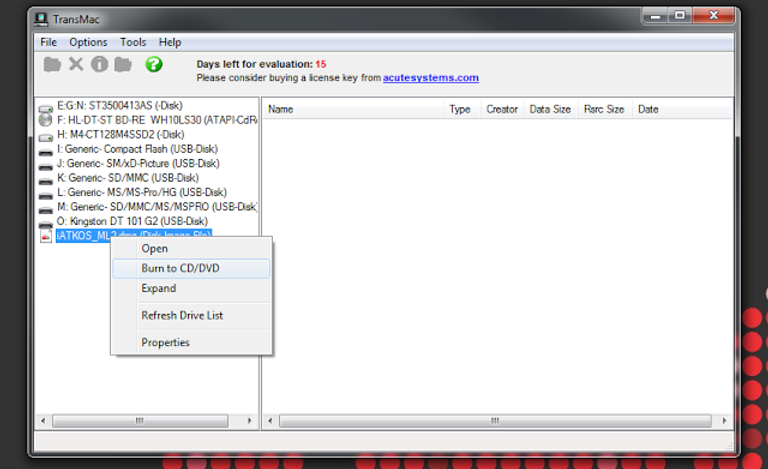Image resolution: width=768 pixels, height=469 pixels.
Task: Select I: Generic- Compact Flash entry
Action: point(137,149)
